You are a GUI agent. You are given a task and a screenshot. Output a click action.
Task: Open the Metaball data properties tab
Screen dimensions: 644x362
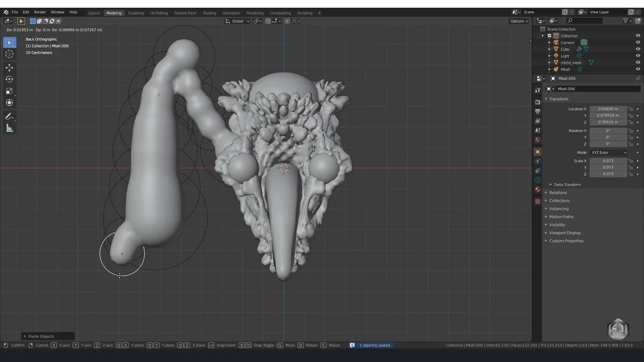tap(538, 180)
